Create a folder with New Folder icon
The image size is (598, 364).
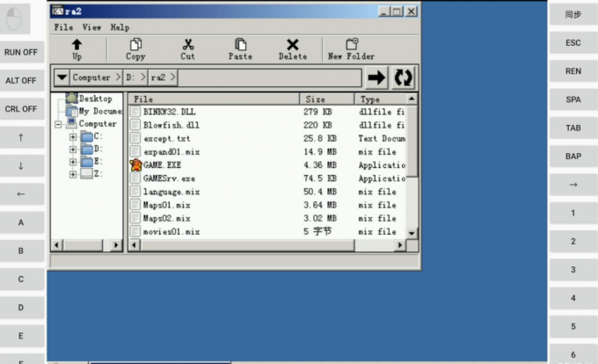352,45
